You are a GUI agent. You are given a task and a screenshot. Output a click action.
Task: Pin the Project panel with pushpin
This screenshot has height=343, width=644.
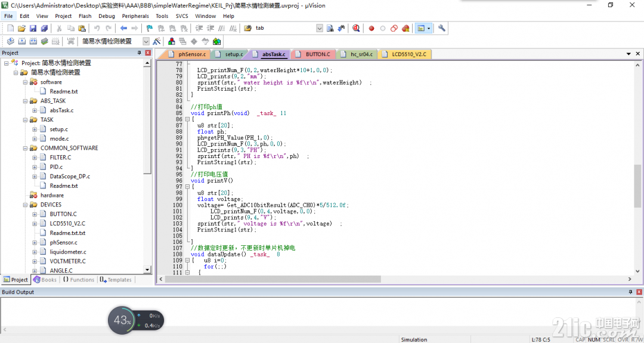pyautogui.click(x=139, y=53)
